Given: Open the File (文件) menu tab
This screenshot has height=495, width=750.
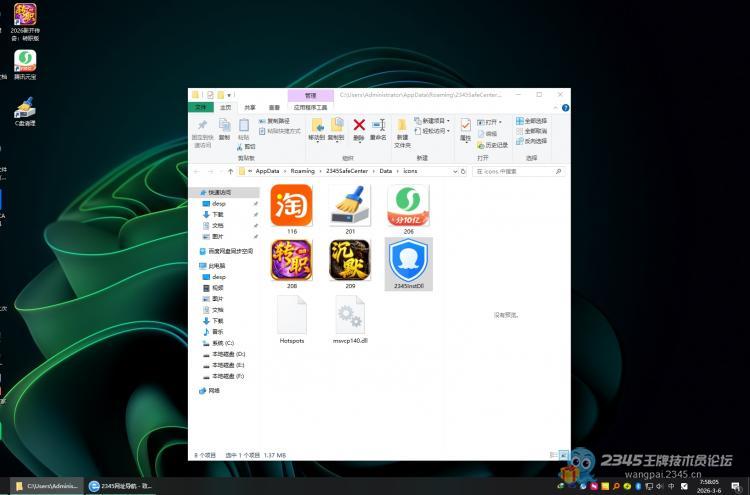Looking at the screenshot, I should tap(201, 107).
